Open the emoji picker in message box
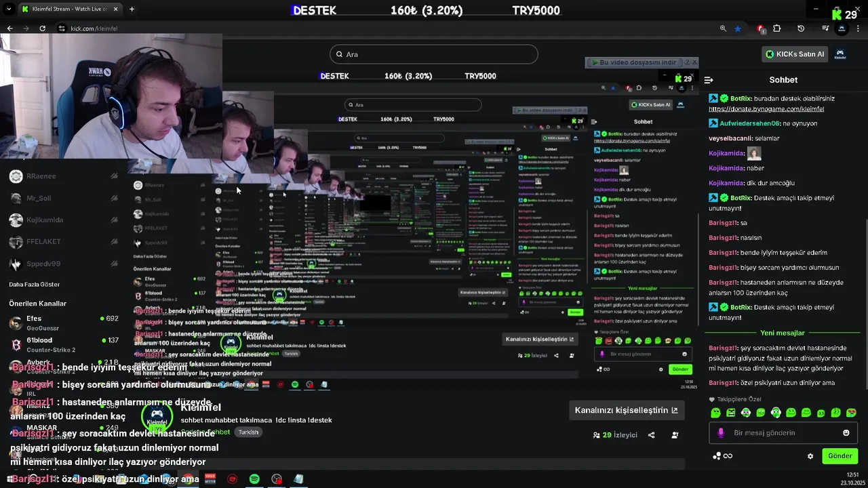The image size is (868, 488). tap(846, 432)
